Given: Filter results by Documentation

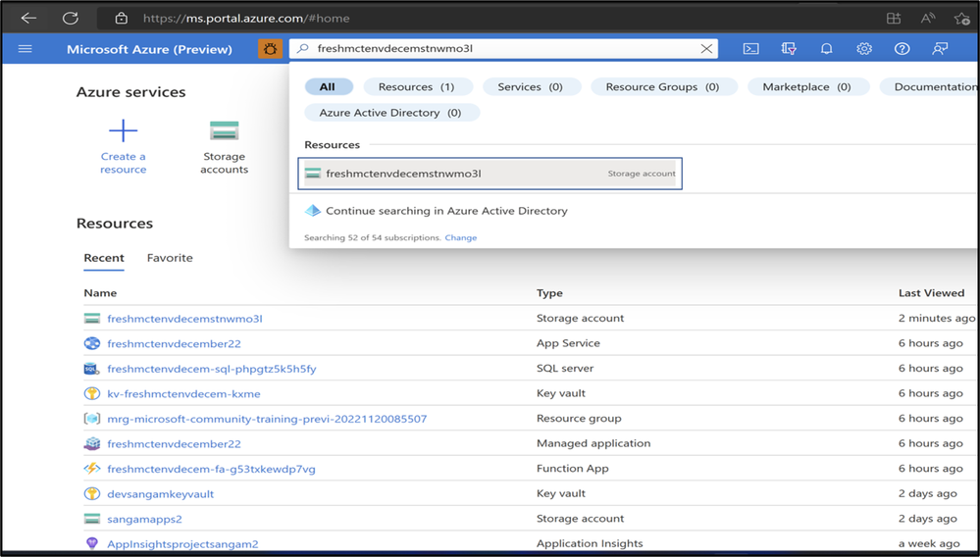Looking at the screenshot, I should [929, 87].
